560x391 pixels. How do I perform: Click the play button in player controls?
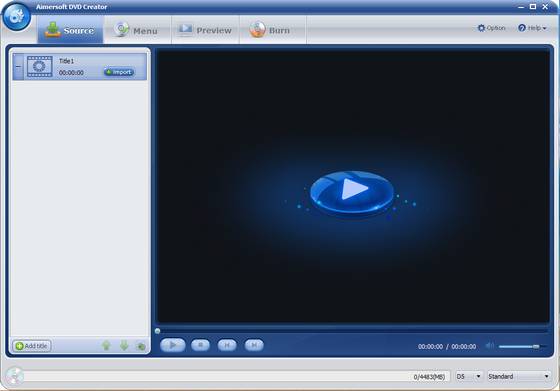(x=172, y=345)
